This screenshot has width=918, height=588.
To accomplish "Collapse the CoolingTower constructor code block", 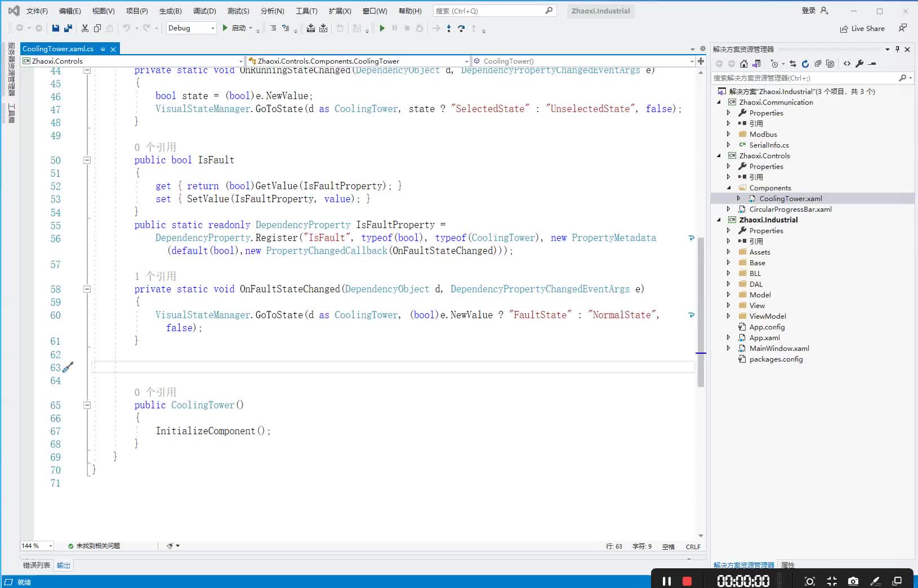I will pyautogui.click(x=87, y=405).
